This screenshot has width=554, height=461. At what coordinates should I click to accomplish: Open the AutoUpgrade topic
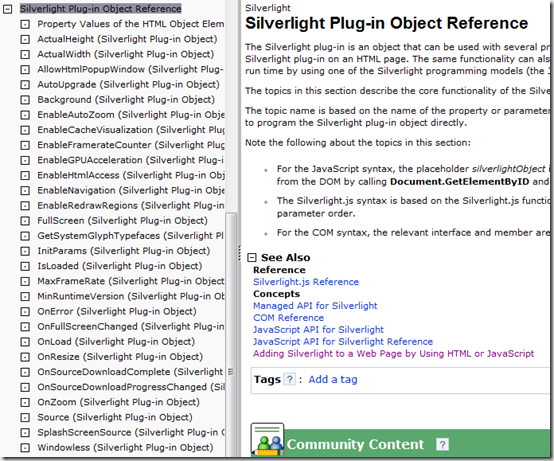pos(129,85)
